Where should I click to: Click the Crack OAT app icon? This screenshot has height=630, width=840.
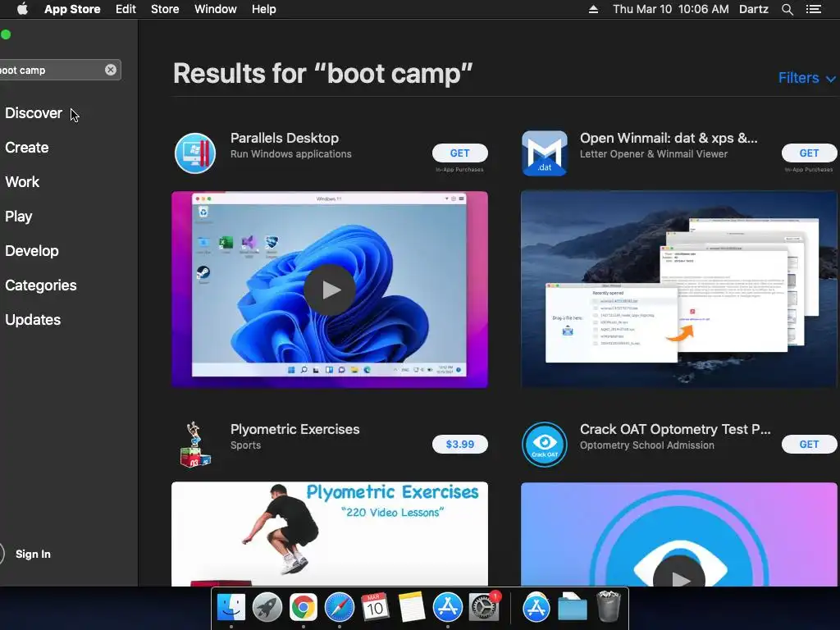(x=545, y=444)
